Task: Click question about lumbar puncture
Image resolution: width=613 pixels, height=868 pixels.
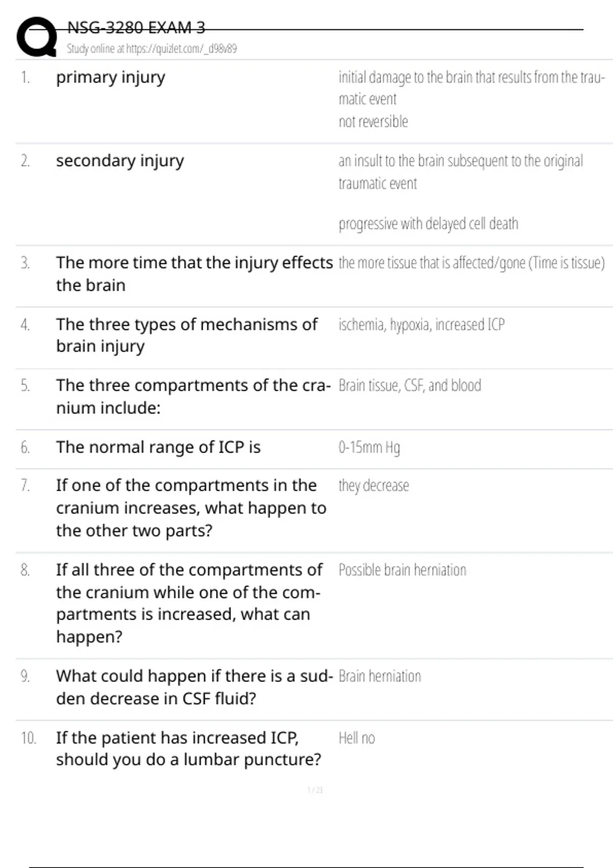Action: (188, 749)
